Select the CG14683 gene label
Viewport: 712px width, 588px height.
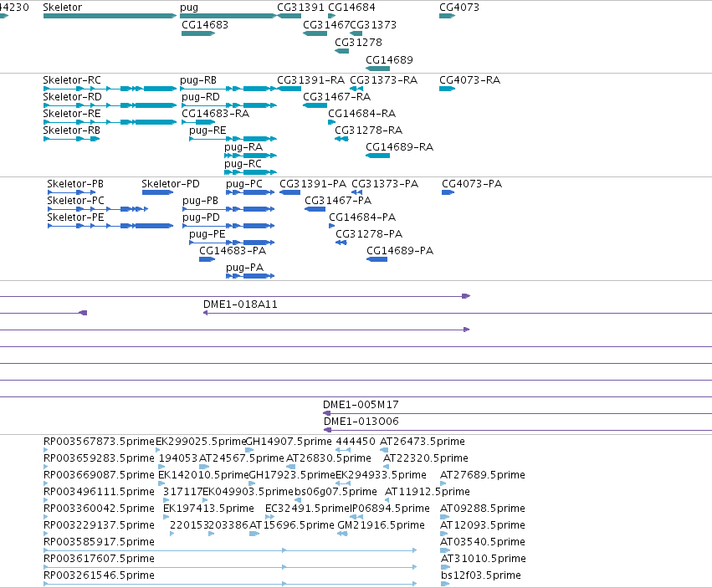click(x=205, y=25)
